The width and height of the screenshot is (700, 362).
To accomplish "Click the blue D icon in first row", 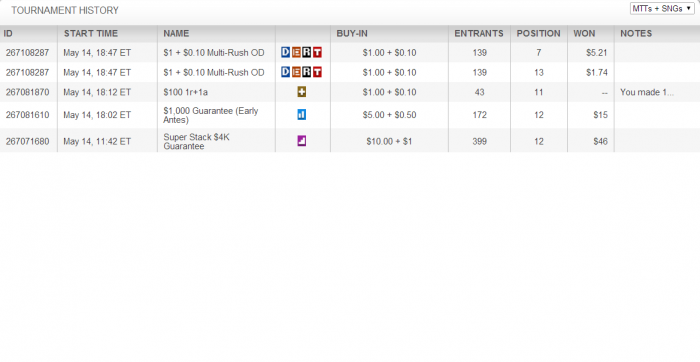I will pyautogui.click(x=285, y=53).
